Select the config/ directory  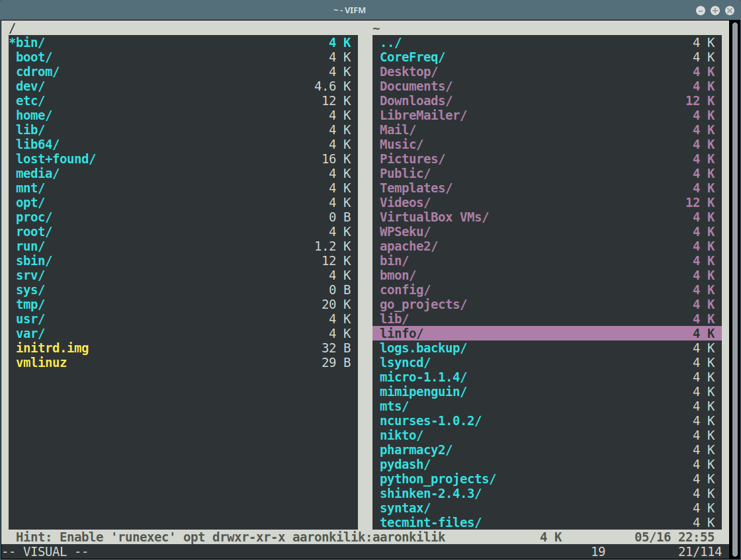546,290
